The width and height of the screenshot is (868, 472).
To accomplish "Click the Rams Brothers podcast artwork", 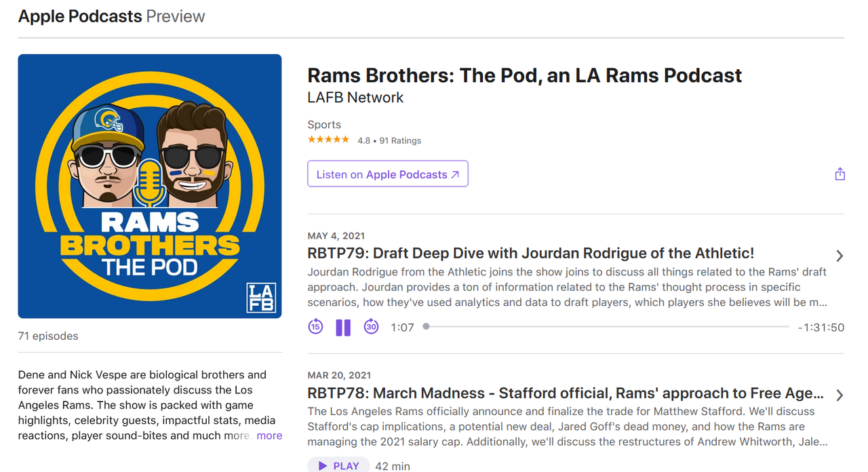I will point(150,186).
